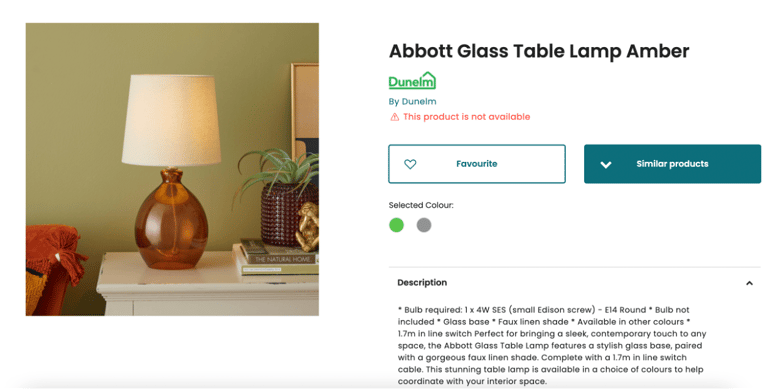Add lamp to favourites with the Favourite button
768x389 pixels.
tap(477, 164)
